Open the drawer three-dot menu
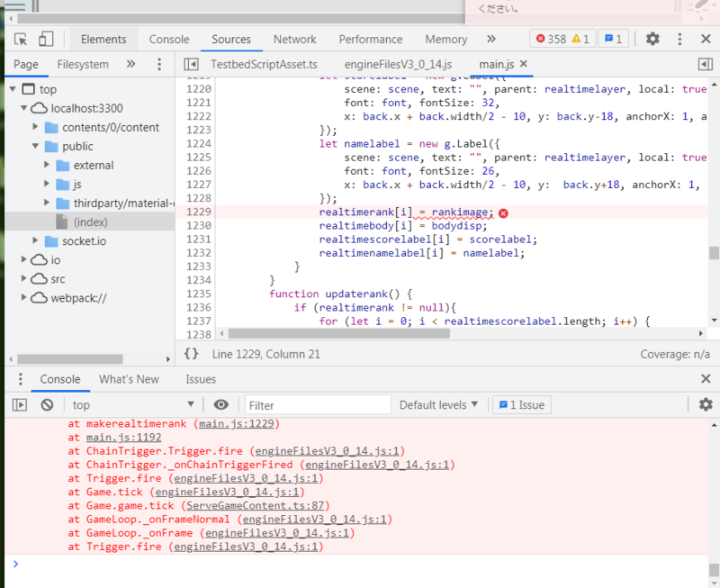This screenshot has height=588, width=720. point(20,379)
